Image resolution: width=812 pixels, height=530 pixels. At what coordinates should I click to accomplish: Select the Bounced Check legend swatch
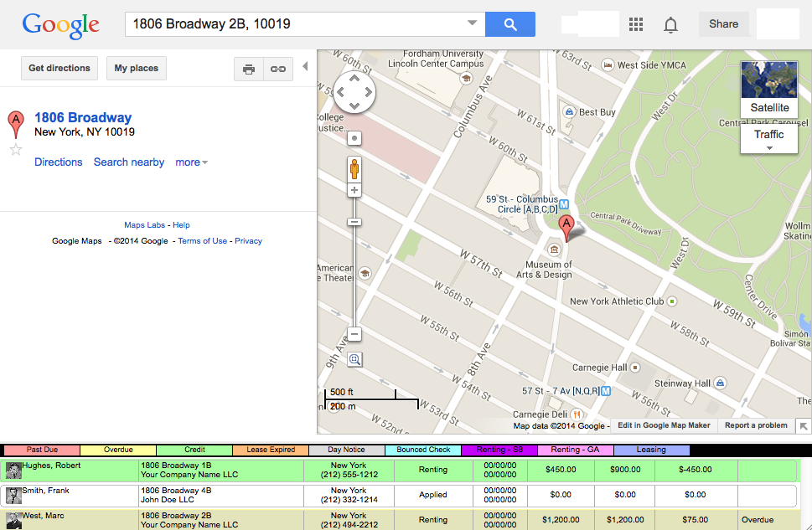point(423,450)
